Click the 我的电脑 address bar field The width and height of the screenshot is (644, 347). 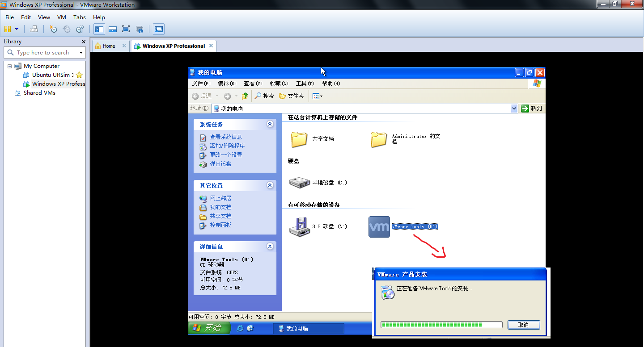[364, 109]
